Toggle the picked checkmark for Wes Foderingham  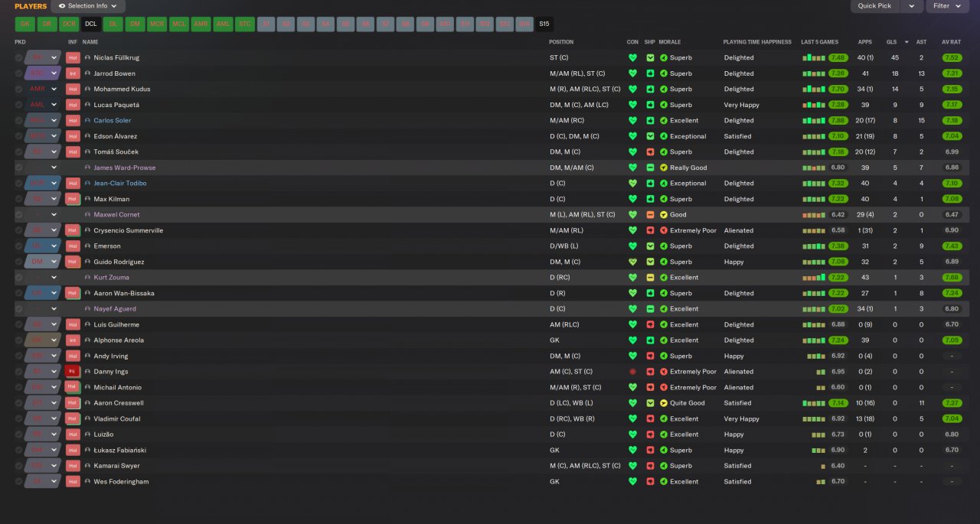[x=19, y=482]
